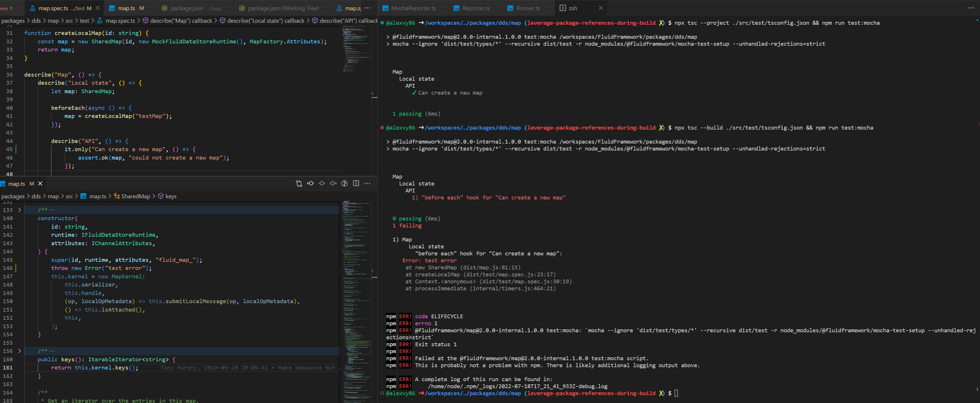The width and height of the screenshot is (980, 403).
Task: Open SharedMap breadcrumb dropdown
Action: (136, 196)
